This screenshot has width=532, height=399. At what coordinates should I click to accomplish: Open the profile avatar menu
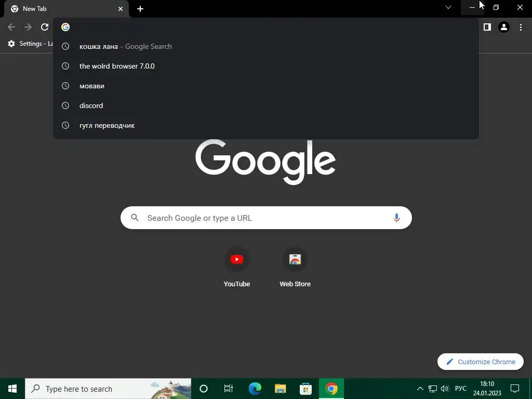(504, 27)
